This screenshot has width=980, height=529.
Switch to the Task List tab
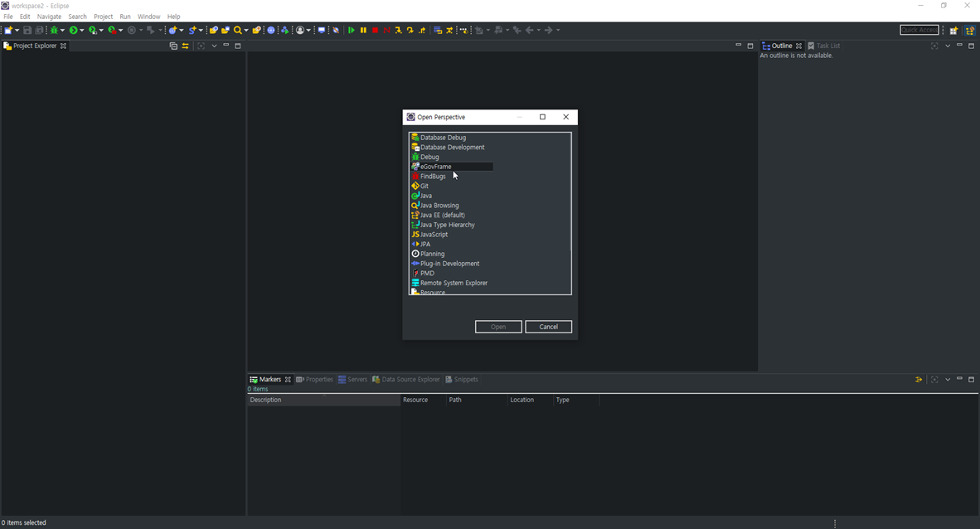(x=824, y=46)
